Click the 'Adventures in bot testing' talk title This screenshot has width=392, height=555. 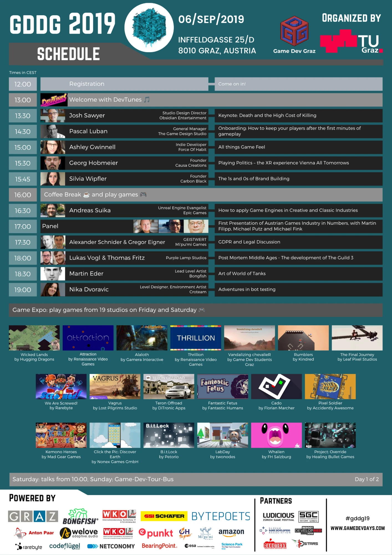tap(247, 289)
